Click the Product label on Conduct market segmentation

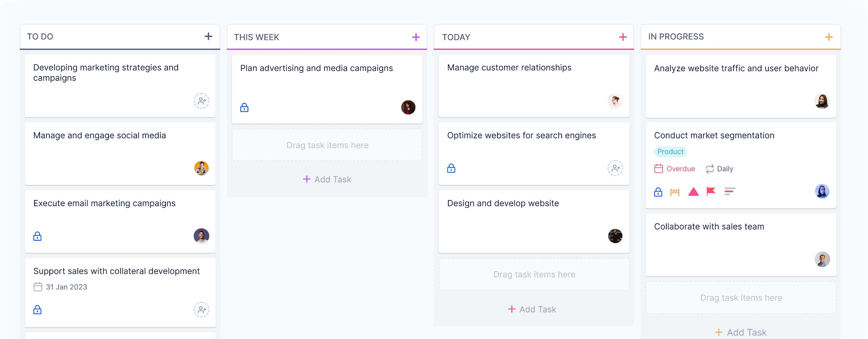[670, 151]
